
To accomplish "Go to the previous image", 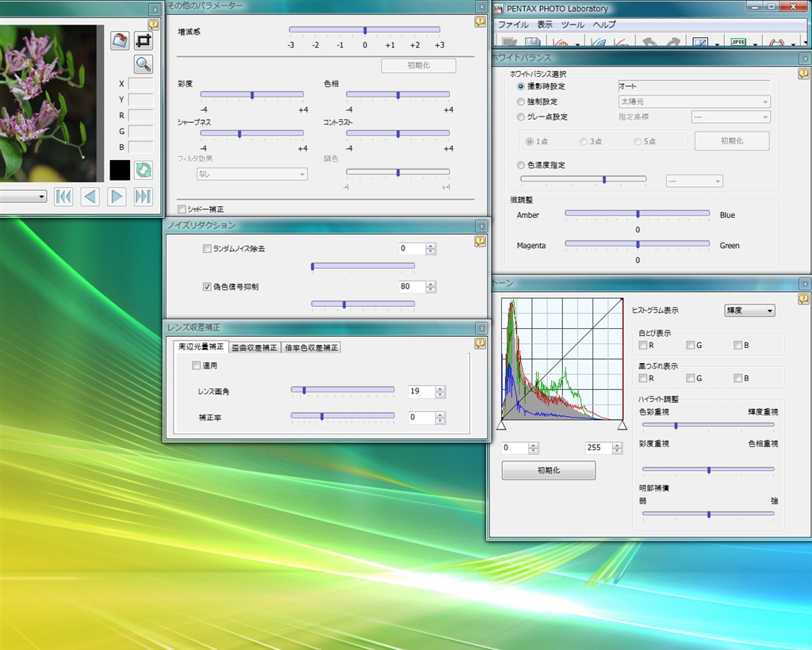I will (90, 197).
